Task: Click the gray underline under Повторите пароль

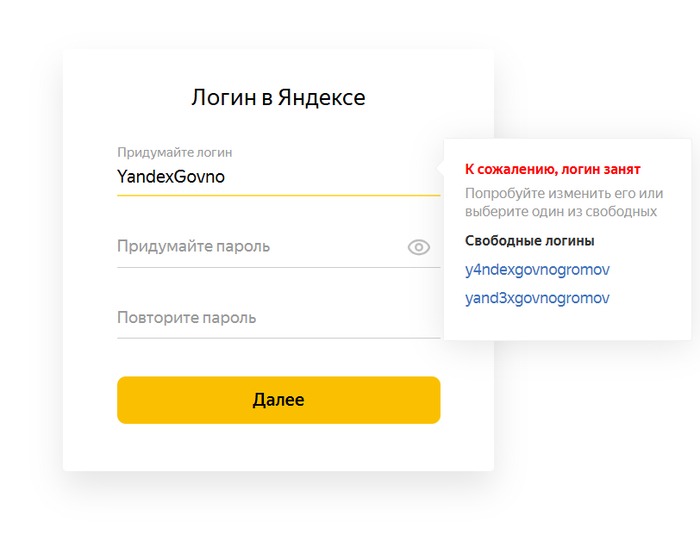Action: [278, 338]
